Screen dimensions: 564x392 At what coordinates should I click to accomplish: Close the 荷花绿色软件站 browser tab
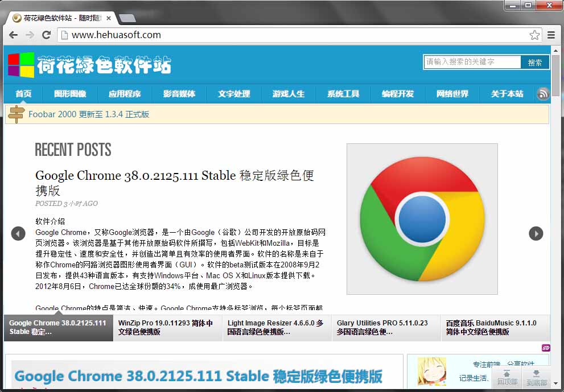109,18
